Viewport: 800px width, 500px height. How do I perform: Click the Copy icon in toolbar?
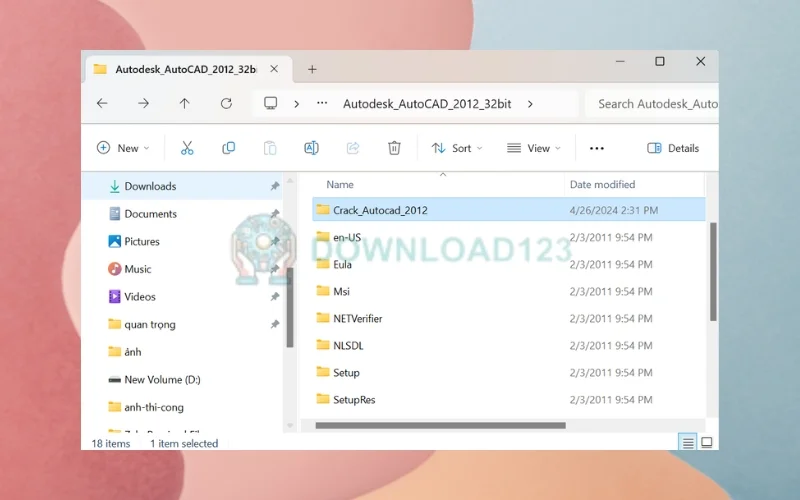click(228, 148)
